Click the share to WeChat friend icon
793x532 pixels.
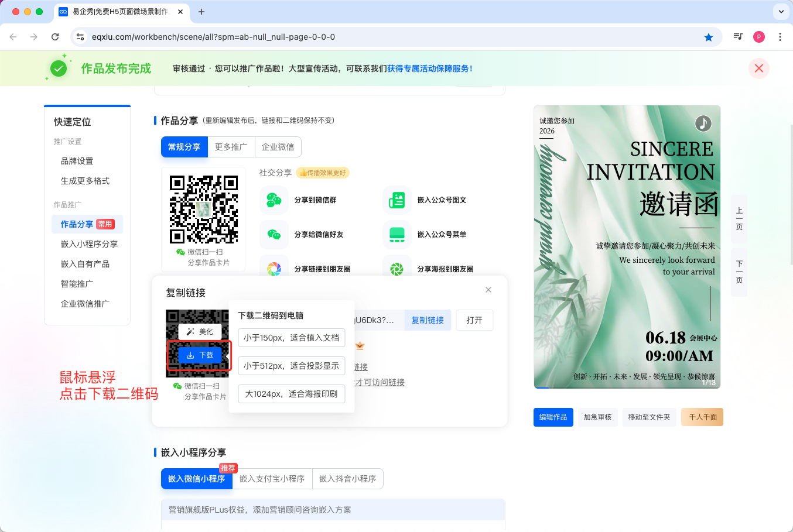pyautogui.click(x=274, y=235)
